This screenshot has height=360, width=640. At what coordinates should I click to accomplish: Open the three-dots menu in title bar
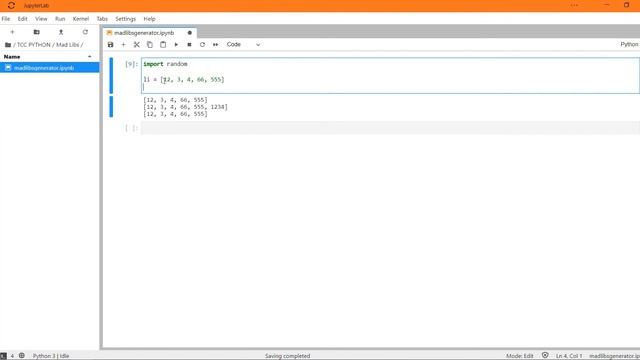click(x=574, y=5)
